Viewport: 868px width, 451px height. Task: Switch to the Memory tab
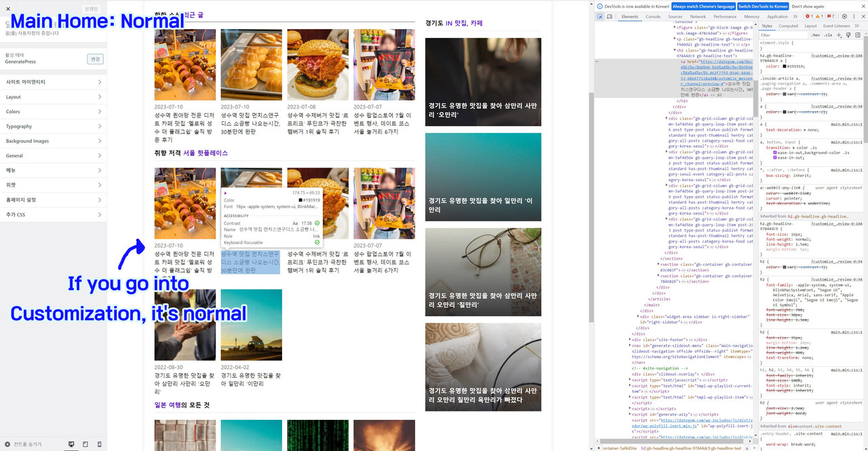coord(751,16)
